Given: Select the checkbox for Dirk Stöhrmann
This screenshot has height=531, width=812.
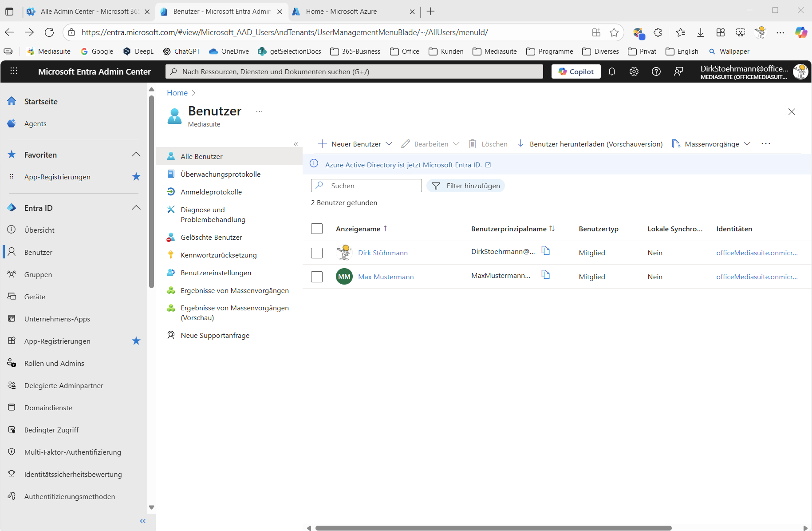Looking at the screenshot, I should tap(317, 253).
